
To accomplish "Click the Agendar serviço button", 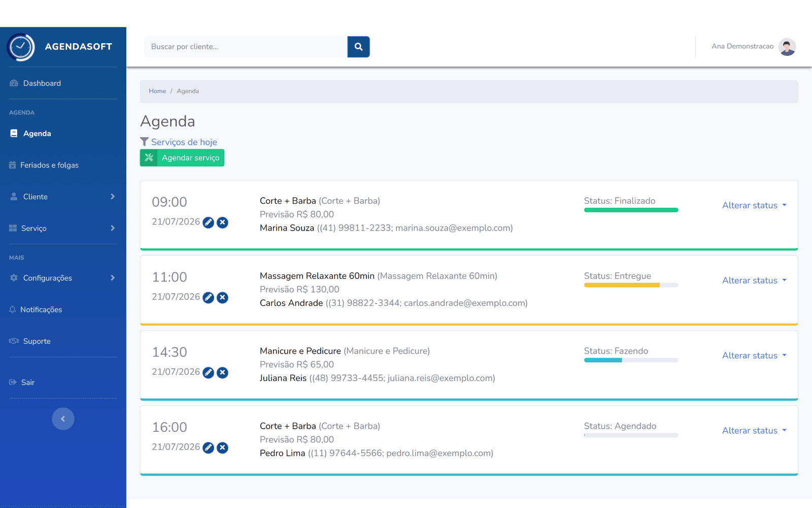I will pyautogui.click(x=182, y=157).
